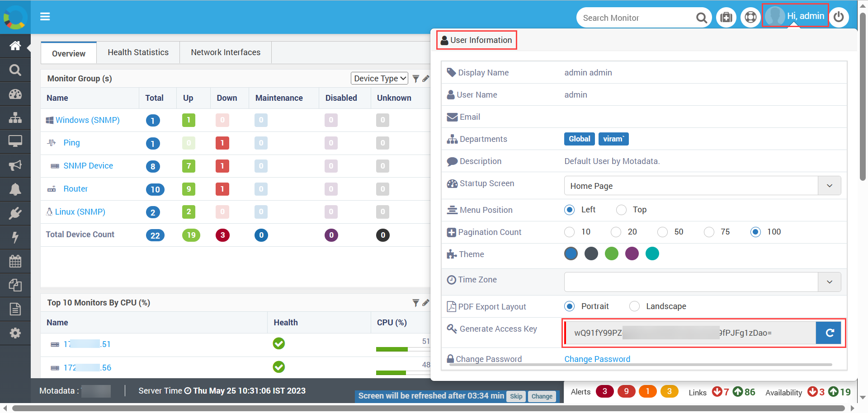The width and height of the screenshot is (868, 413).
Task: Open the dashboard gauge sidebar icon
Action: [x=15, y=94]
